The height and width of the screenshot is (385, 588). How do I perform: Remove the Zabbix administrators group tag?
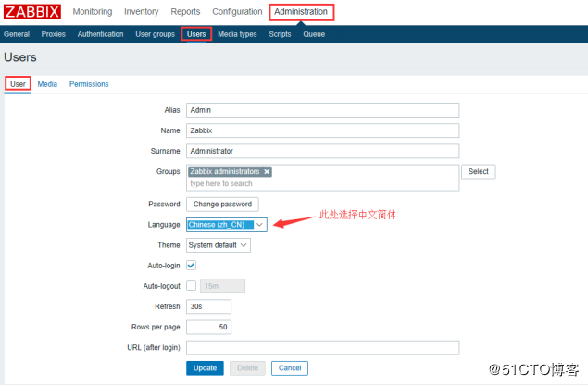267,172
